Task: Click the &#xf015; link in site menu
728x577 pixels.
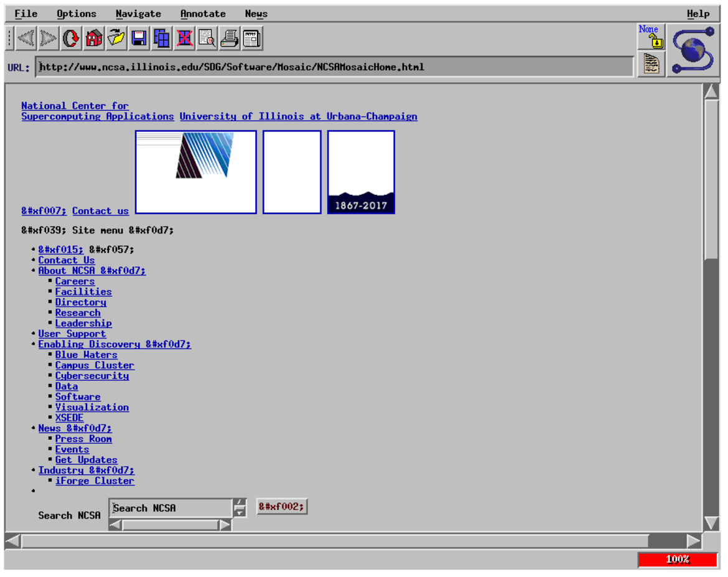Action: pos(61,250)
